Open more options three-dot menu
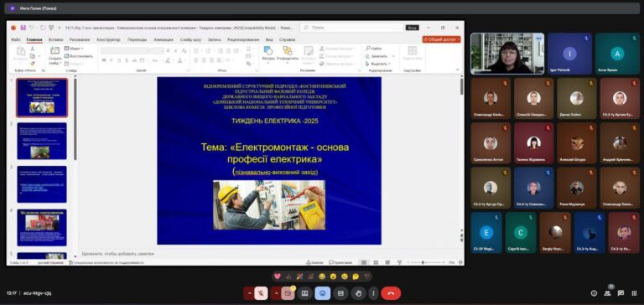 pyautogui.click(x=373, y=293)
